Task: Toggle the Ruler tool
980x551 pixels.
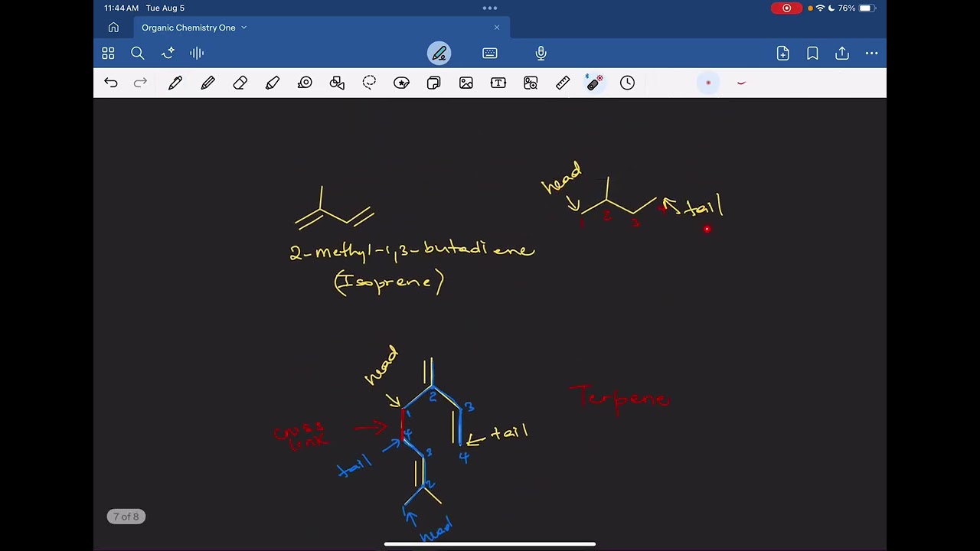Action: (563, 83)
